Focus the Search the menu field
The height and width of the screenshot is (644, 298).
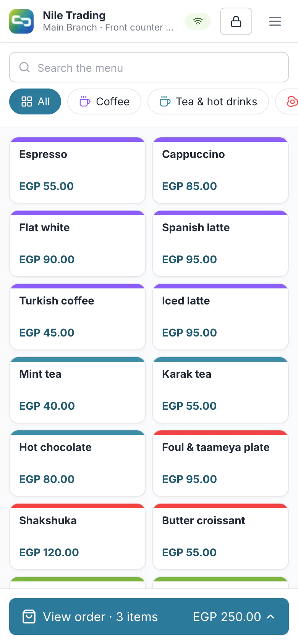[x=149, y=67]
